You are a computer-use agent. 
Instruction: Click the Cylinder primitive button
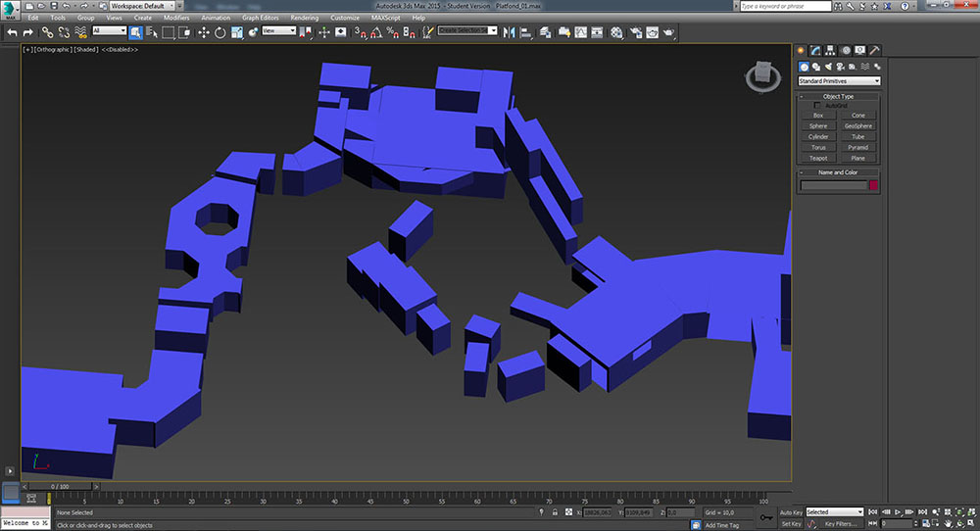tap(818, 136)
